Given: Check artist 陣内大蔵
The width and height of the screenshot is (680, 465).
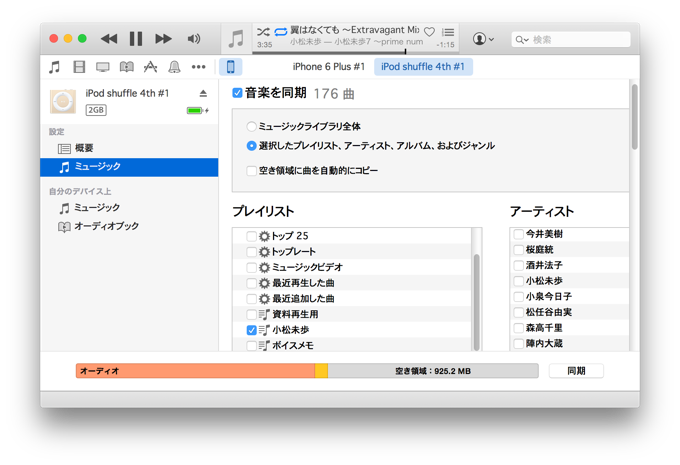Looking at the screenshot, I should [x=518, y=344].
